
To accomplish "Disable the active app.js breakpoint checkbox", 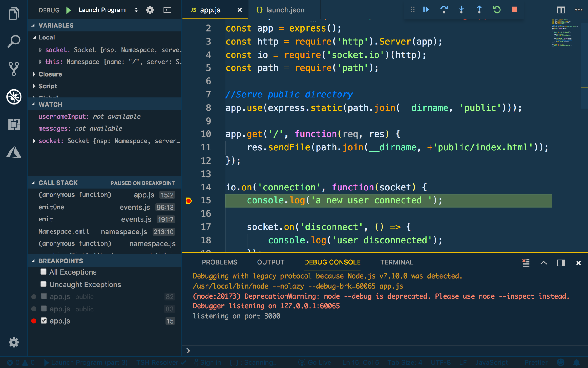I will (44, 320).
